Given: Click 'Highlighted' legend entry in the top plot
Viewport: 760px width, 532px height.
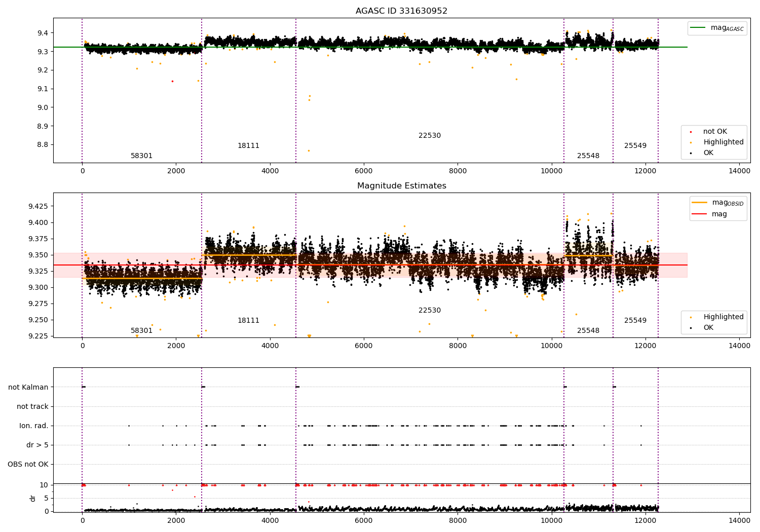Looking at the screenshot, I should pyautogui.click(x=723, y=142).
